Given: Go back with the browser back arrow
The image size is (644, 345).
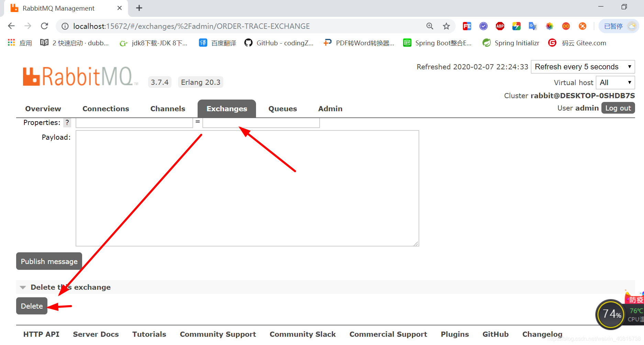Looking at the screenshot, I should [x=11, y=26].
